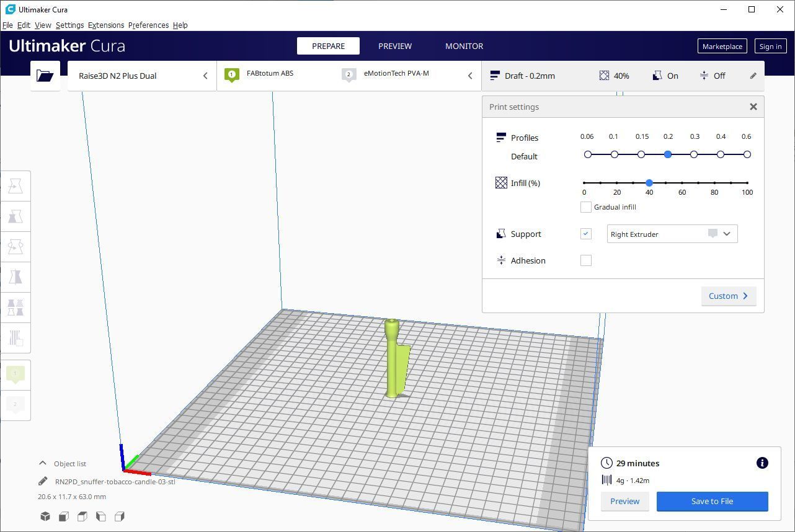Viewport: 795px width, 532px height.
Task: Switch to the PREVIEW stage tab
Action: tap(395, 46)
